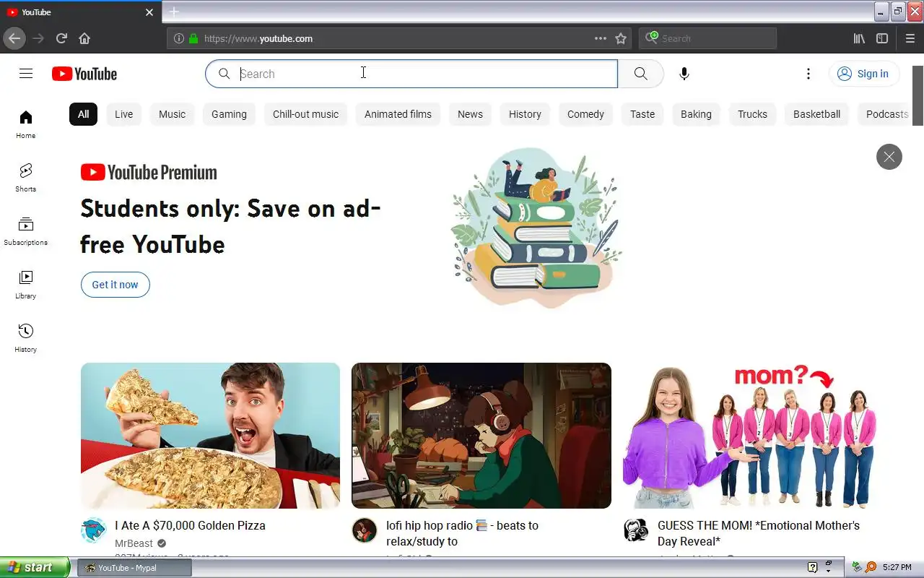The image size is (924, 578).
Task: Open History in sidebar
Action: tap(26, 338)
